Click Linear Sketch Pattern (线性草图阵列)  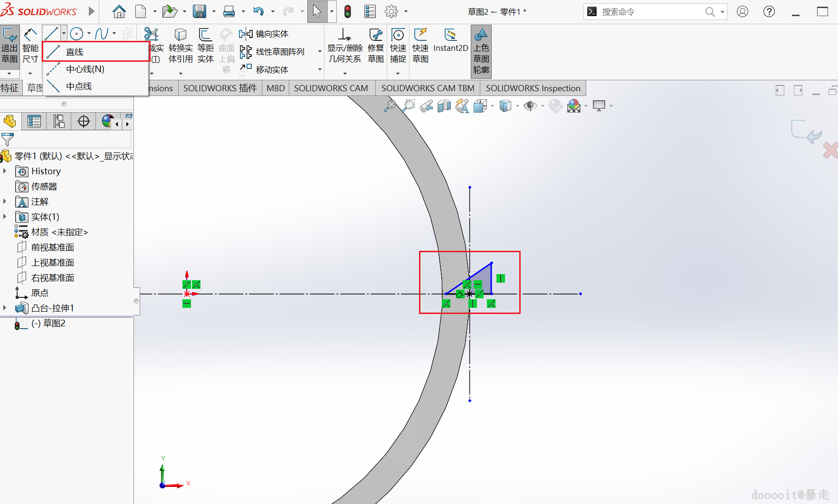(x=272, y=51)
